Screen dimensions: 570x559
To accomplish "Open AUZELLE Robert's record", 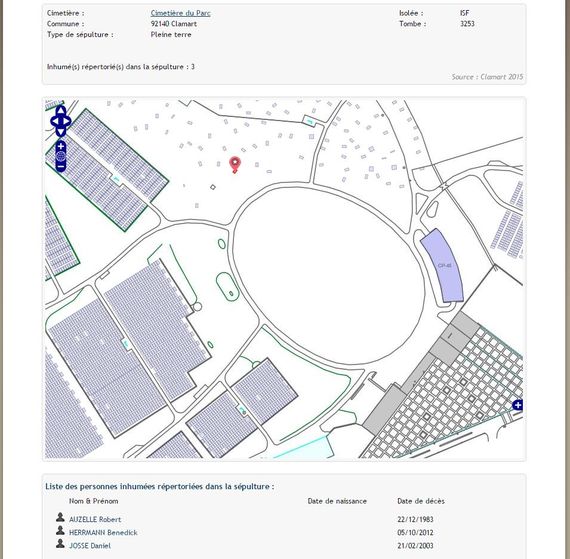I will 95,519.
